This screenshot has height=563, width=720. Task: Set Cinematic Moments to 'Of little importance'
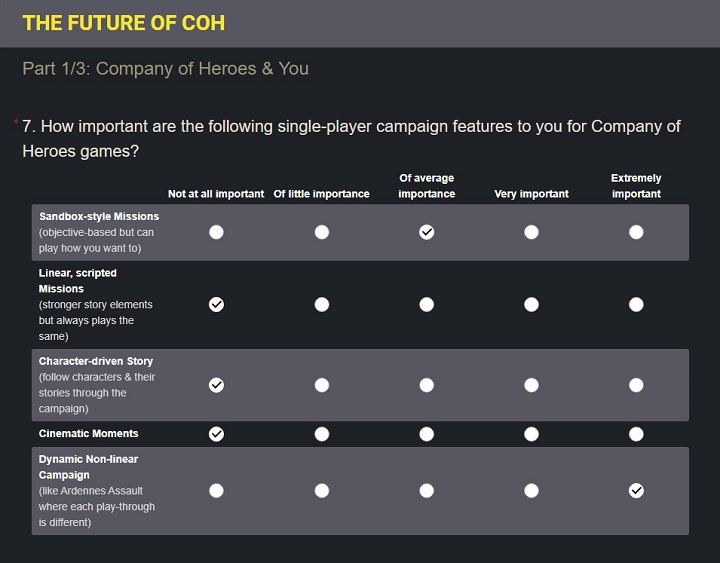(322, 434)
